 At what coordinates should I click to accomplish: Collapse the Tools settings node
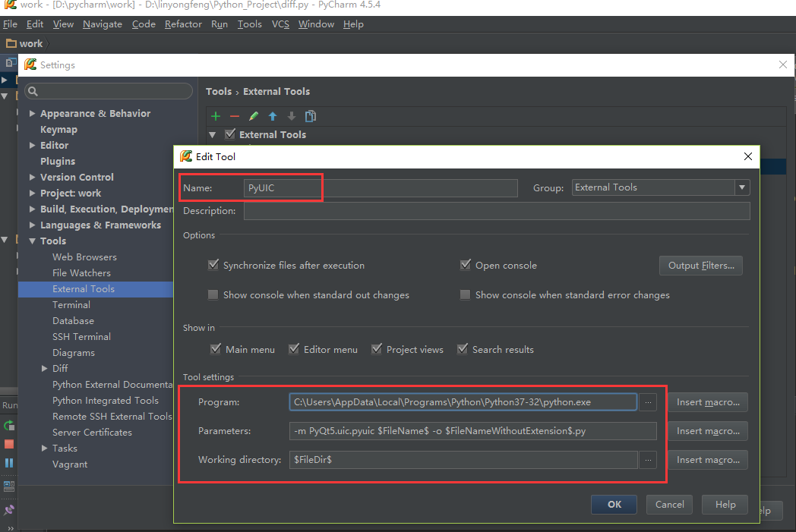click(x=32, y=241)
